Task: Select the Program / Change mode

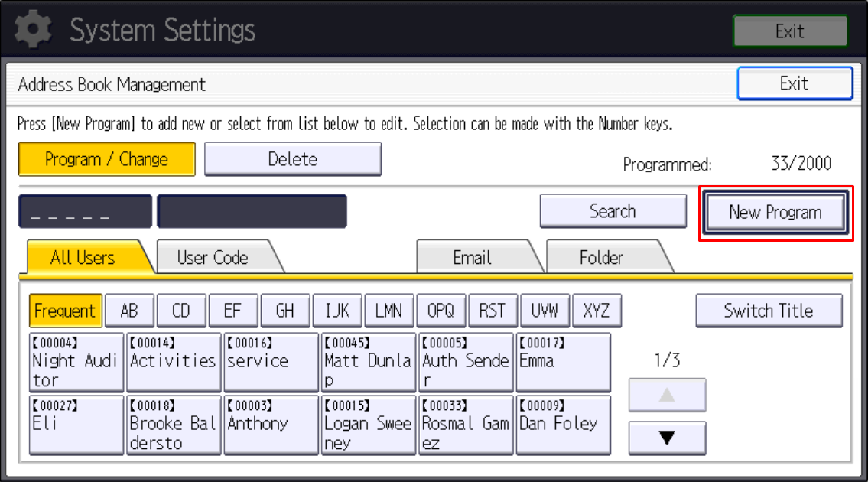Action: (x=106, y=159)
